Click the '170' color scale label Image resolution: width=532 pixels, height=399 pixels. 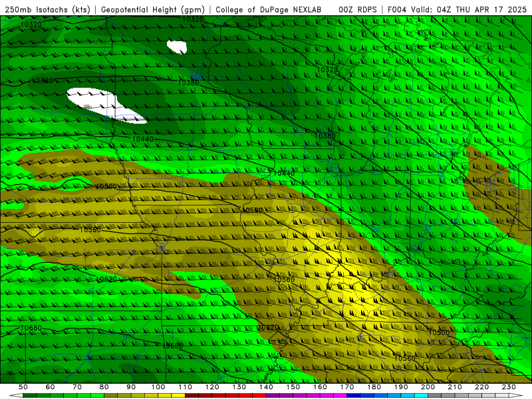pyautogui.click(x=347, y=387)
